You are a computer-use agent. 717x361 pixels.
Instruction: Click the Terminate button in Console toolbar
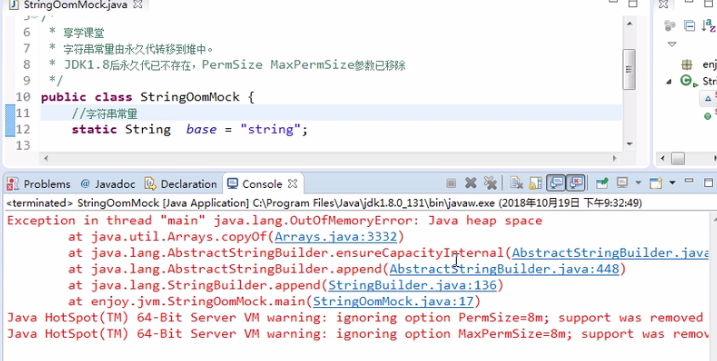(451, 183)
